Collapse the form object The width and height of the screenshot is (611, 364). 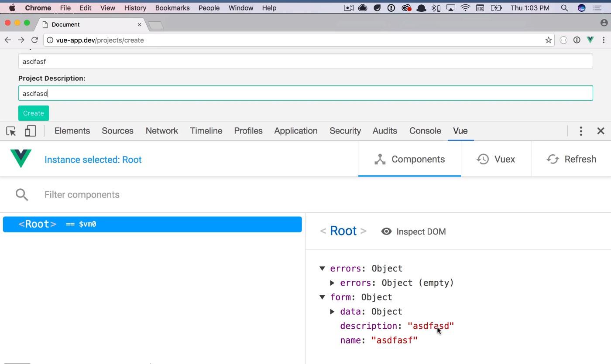tap(322, 297)
